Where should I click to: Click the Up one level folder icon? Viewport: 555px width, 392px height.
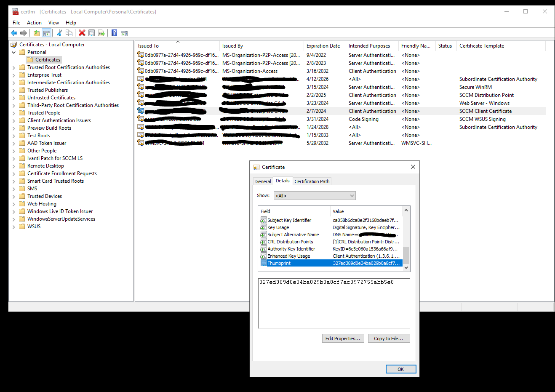[x=37, y=33]
